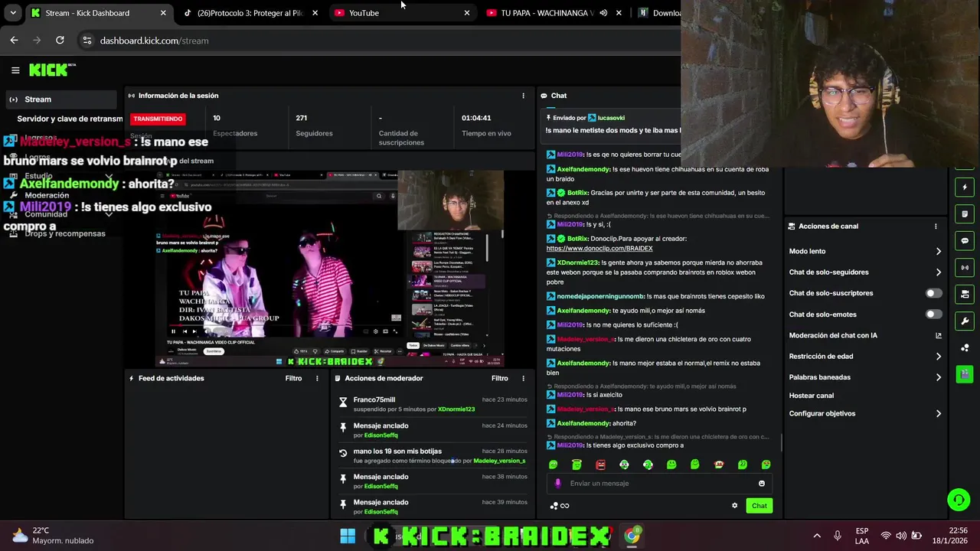
Task: Pick the last emote in the row
Action: click(x=766, y=465)
